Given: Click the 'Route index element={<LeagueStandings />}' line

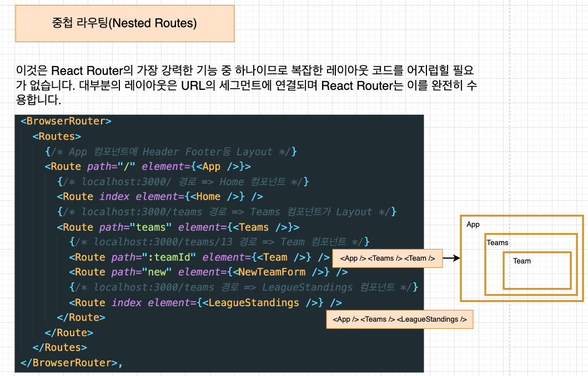Looking at the screenshot, I should point(205,303).
